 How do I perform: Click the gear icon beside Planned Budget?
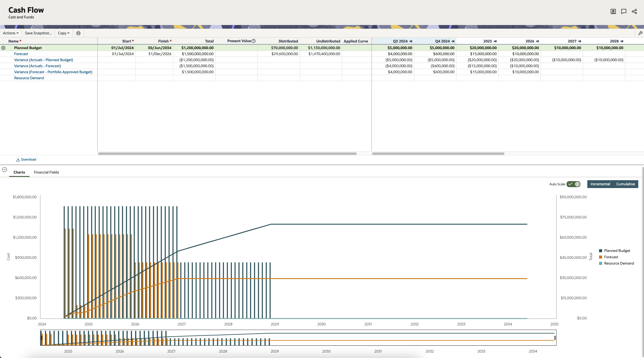3,48
